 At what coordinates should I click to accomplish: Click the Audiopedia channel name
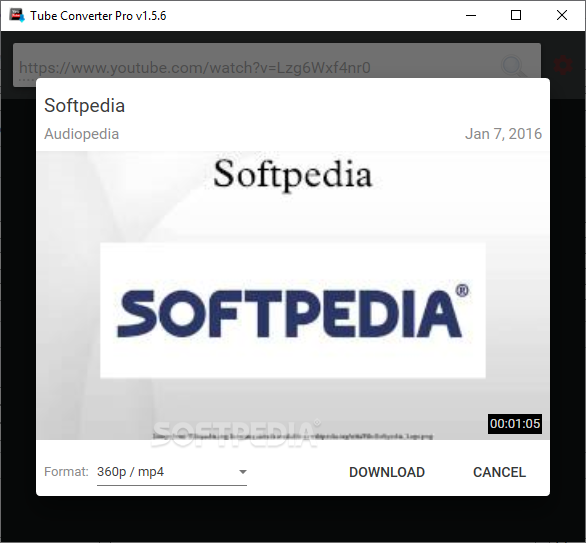(x=81, y=134)
